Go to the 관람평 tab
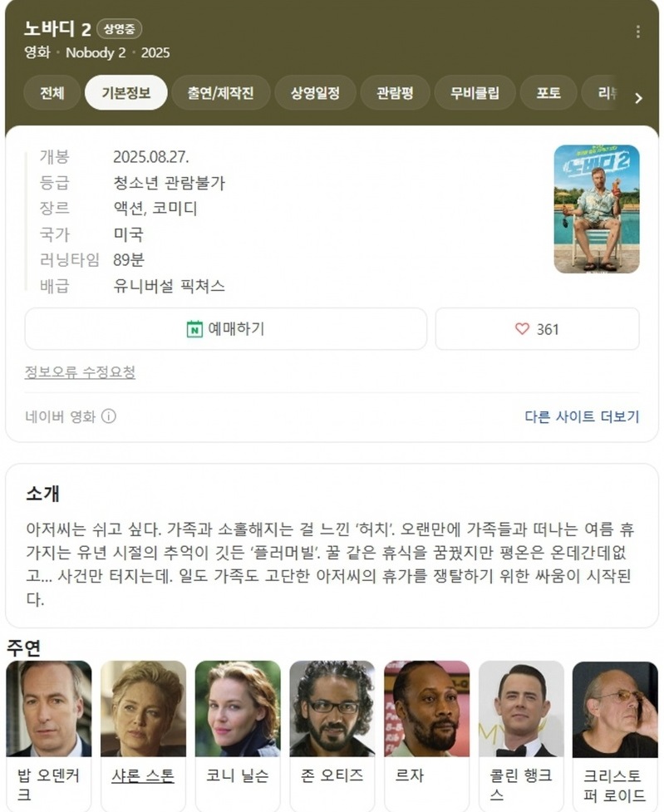 point(395,93)
